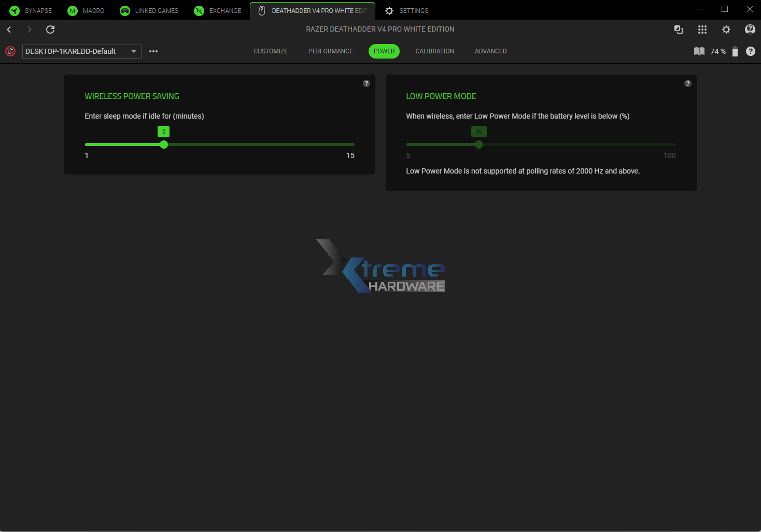761x532 pixels.
Task: Open the Macro module icon
Action: (x=72, y=10)
